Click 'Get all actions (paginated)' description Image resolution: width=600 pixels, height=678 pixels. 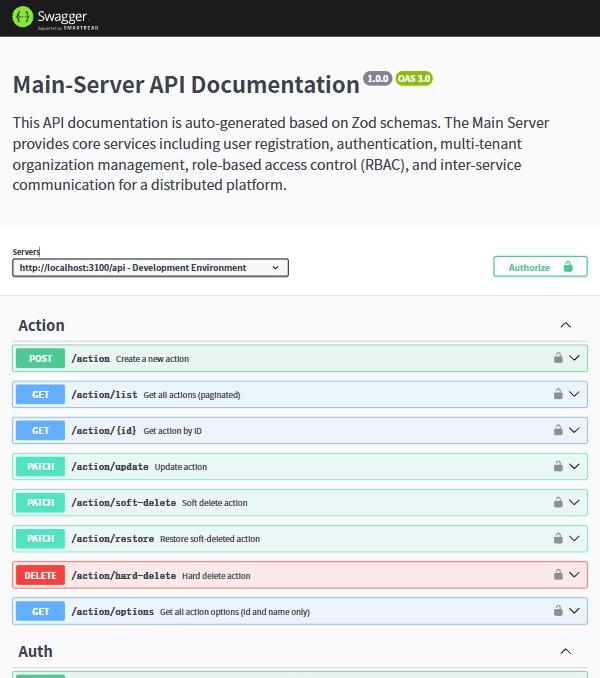tap(191, 395)
